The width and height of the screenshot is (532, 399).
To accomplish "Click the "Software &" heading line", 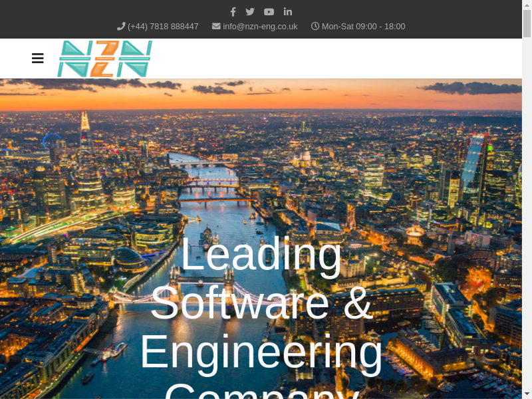I will (261, 303).
